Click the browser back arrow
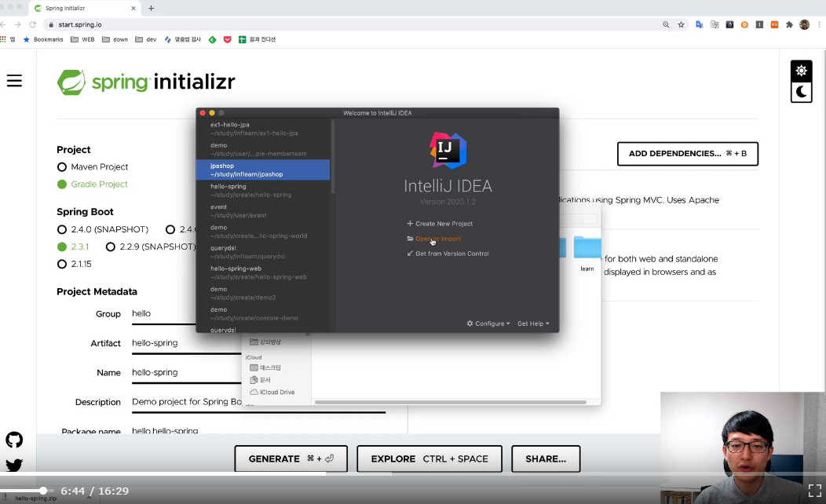The height and width of the screenshot is (504, 826). tap(3, 25)
